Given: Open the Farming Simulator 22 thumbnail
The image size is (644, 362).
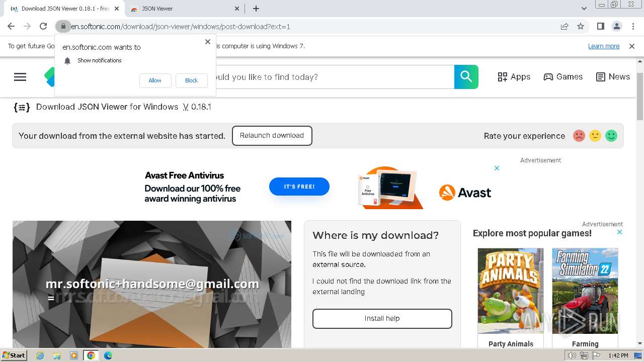Looking at the screenshot, I should coord(585,291).
